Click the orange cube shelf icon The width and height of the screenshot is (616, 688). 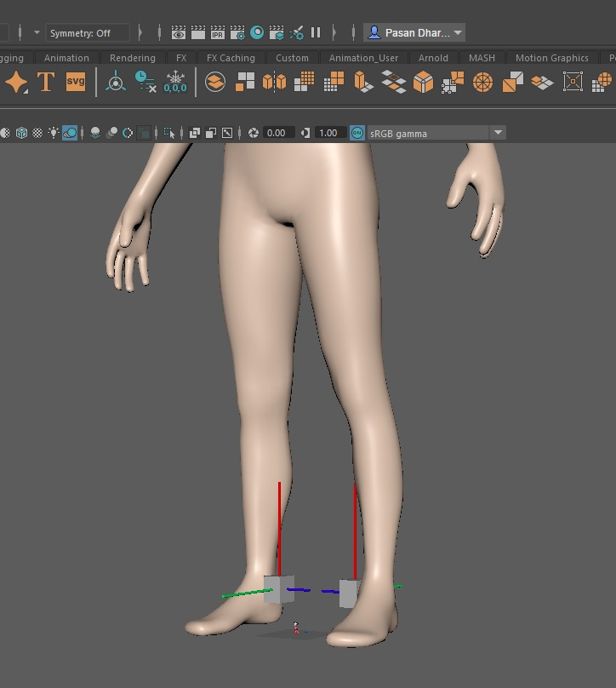(x=423, y=82)
